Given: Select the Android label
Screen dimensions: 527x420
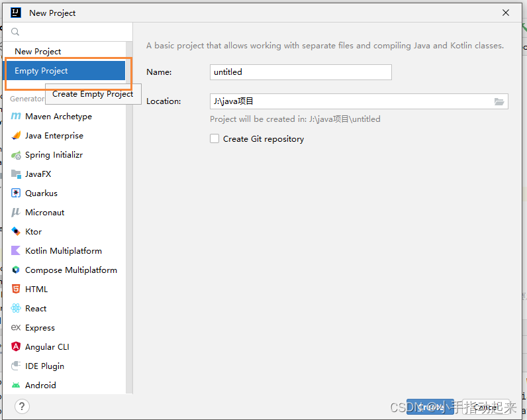Looking at the screenshot, I should pos(40,386).
